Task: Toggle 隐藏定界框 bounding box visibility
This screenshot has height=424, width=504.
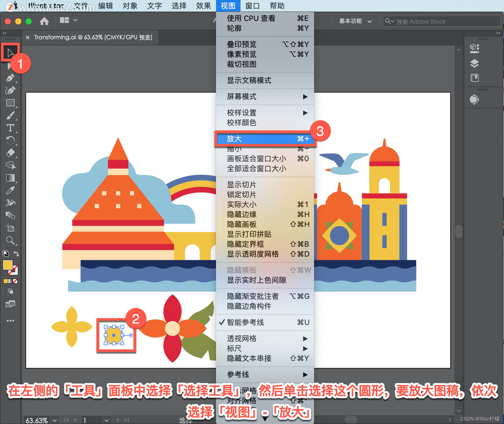Action: pyautogui.click(x=245, y=244)
